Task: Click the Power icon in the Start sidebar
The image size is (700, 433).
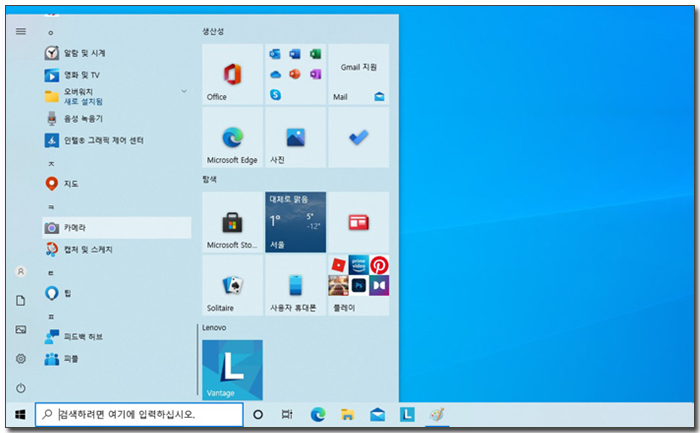Action: pyautogui.click(x=21, y=388)
